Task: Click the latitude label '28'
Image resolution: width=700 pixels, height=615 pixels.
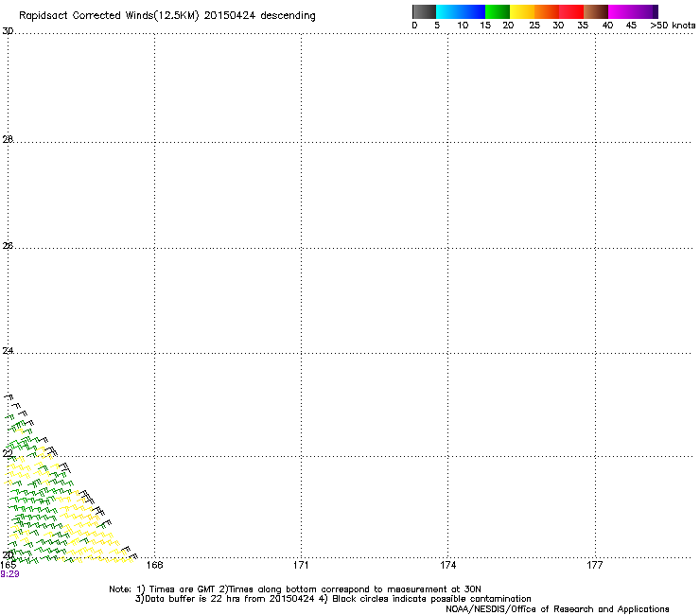Action: tap(8, 139)
